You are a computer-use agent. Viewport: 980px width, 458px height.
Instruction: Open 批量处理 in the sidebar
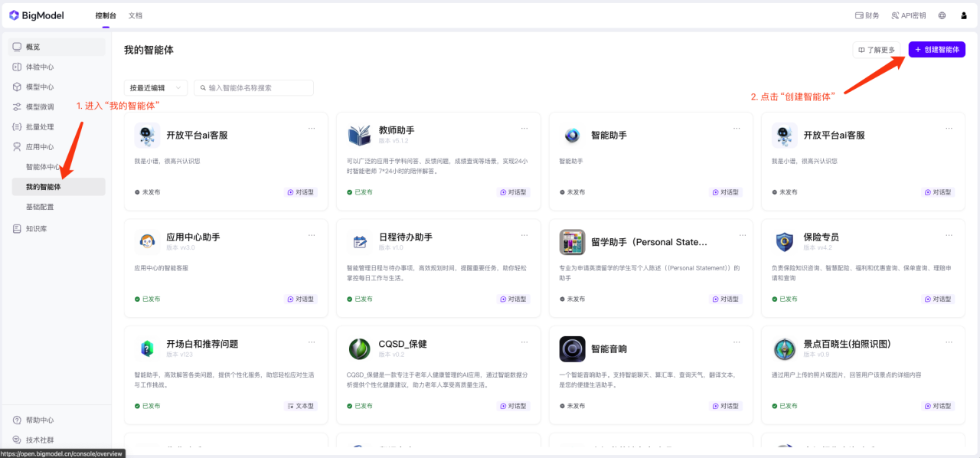(57, 126)
